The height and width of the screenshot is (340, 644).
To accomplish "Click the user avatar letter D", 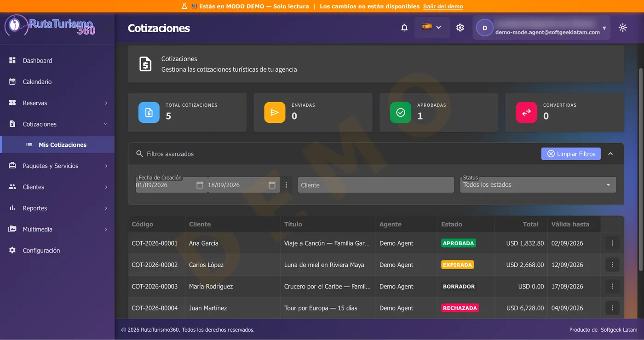I will (x=484, y=28).
